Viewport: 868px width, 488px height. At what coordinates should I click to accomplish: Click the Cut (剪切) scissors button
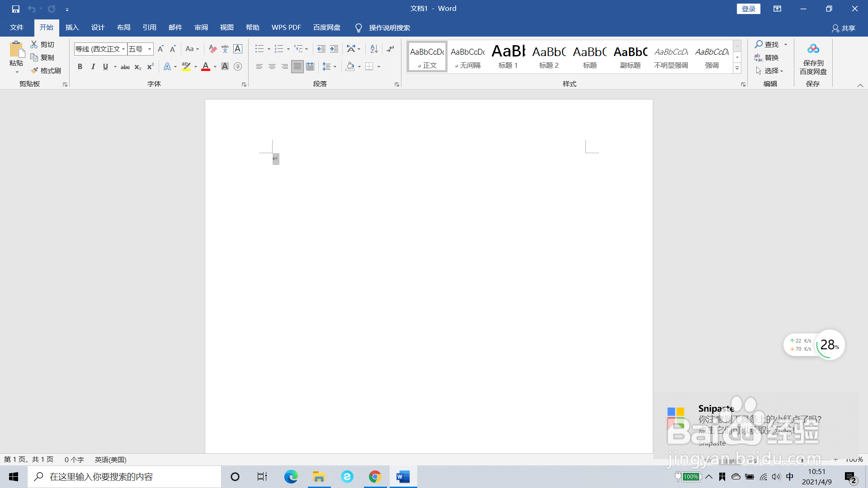click(x=42, y=44)
